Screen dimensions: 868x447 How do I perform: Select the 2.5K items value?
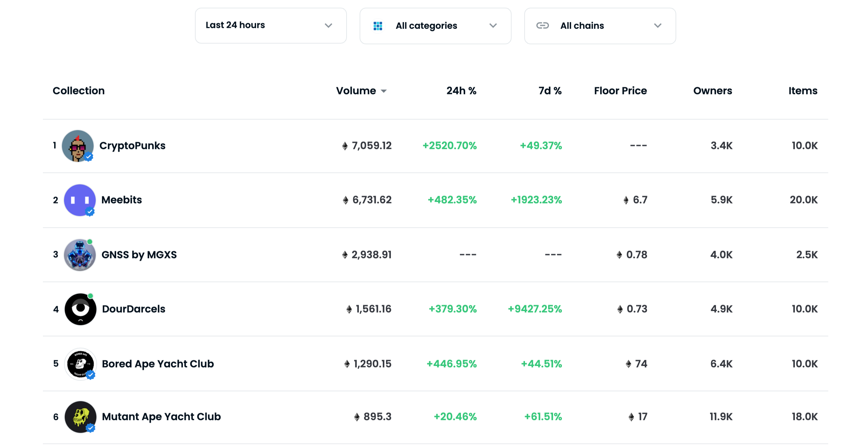pos(807,255)
